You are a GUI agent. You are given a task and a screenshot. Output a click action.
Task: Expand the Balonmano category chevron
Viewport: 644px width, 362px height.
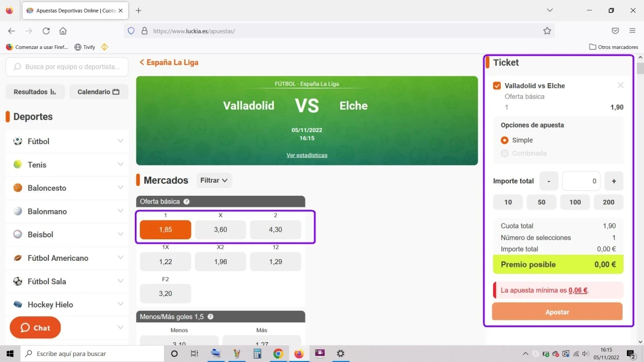[121, 211]
